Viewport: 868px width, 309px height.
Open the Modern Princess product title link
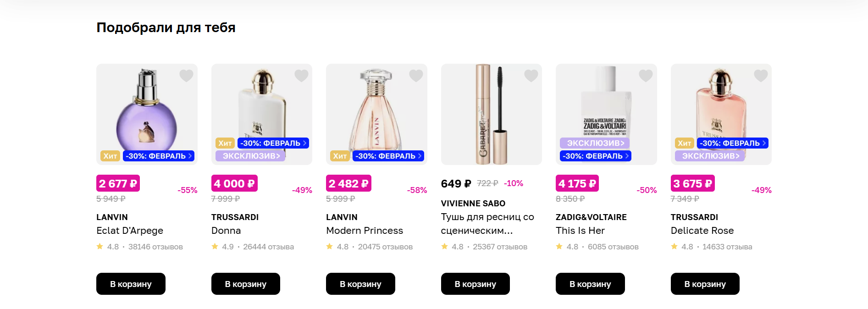pos(365,231)
